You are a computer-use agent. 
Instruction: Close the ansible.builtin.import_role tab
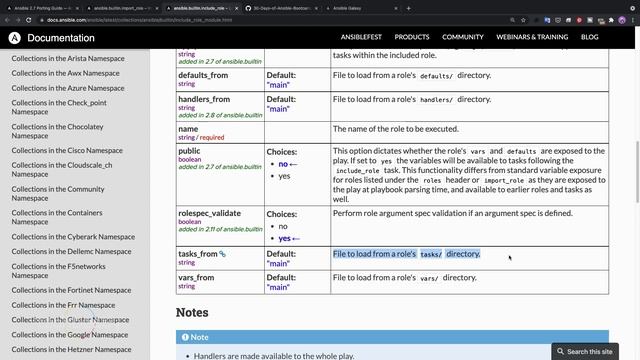[157, 8]
